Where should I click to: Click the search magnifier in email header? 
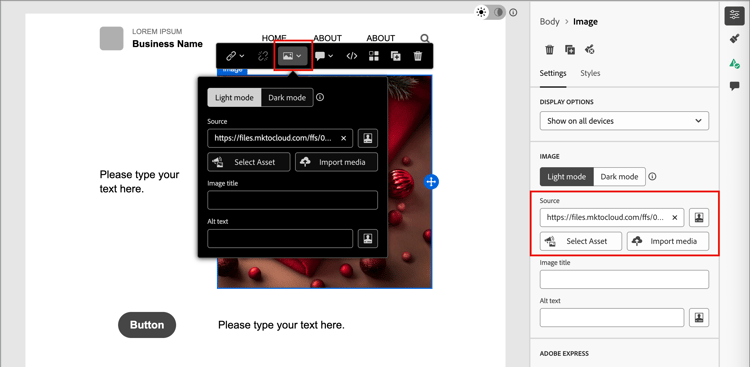coord(425,38)
